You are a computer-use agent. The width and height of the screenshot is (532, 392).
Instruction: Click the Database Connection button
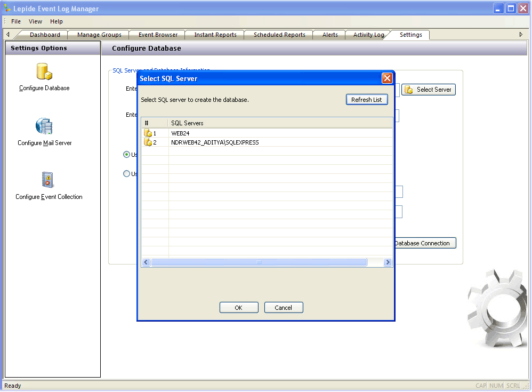coord(425,243)
